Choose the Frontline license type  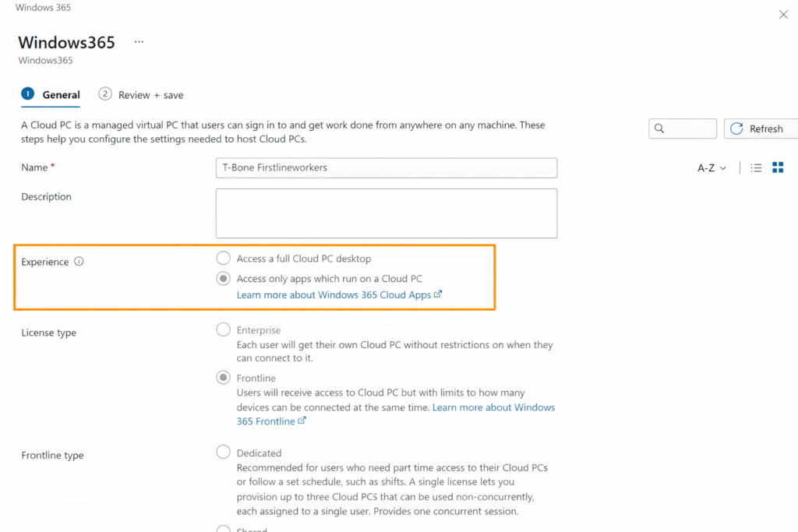(x=224, y=378)
